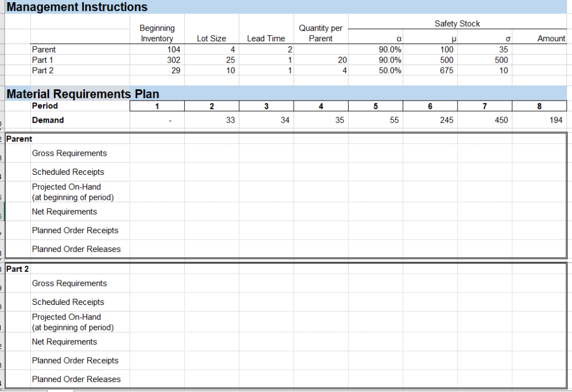
Task: Select Period header cell 1
Action: tap(156, 106)
